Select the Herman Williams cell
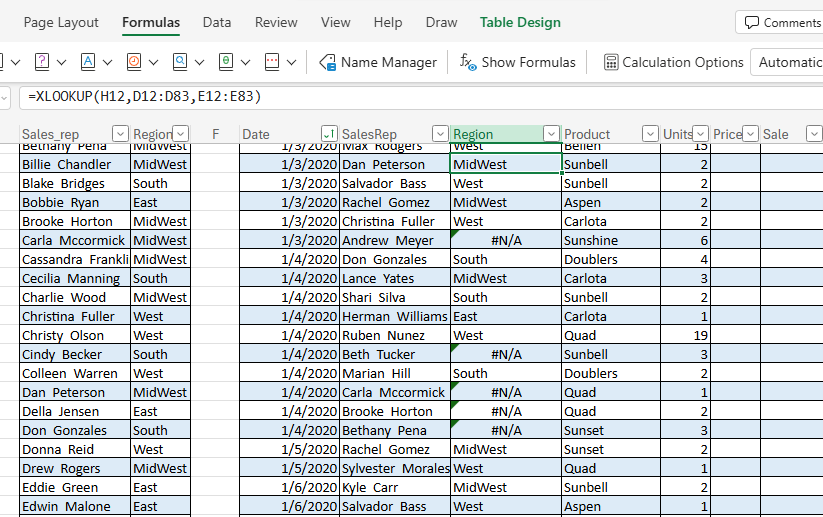Image resolution: width=823 pixels, height=517 pixels. pyautogui.click(x=395, y=316)
